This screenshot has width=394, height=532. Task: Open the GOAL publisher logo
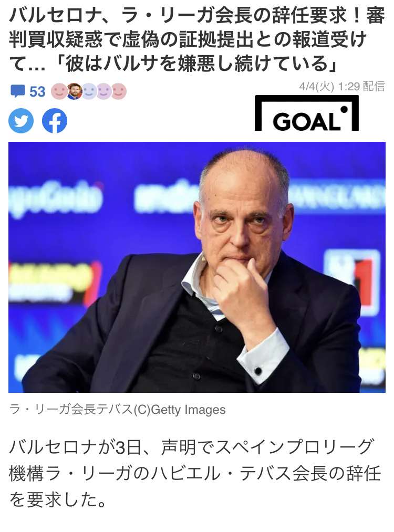coord(307,113)
